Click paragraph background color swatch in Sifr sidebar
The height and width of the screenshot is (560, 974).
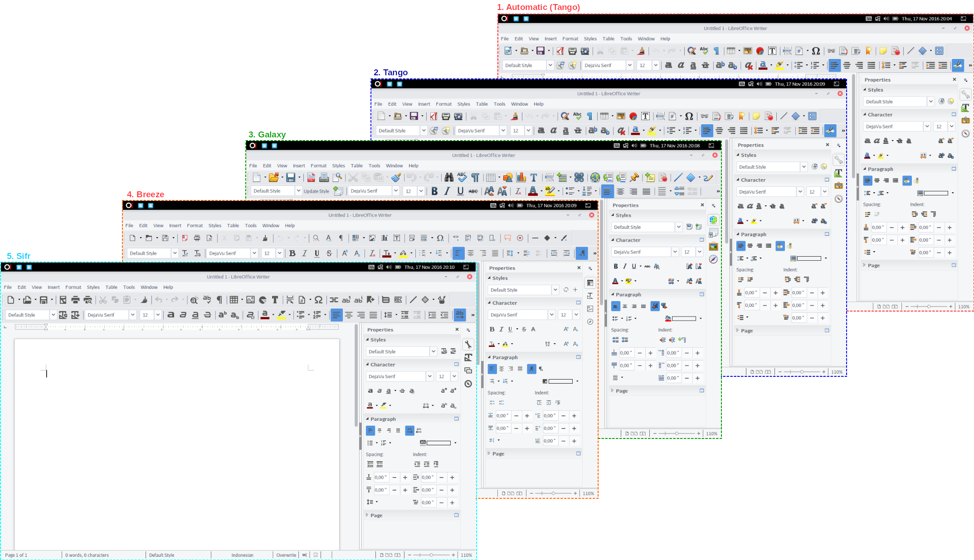(439, 443)
